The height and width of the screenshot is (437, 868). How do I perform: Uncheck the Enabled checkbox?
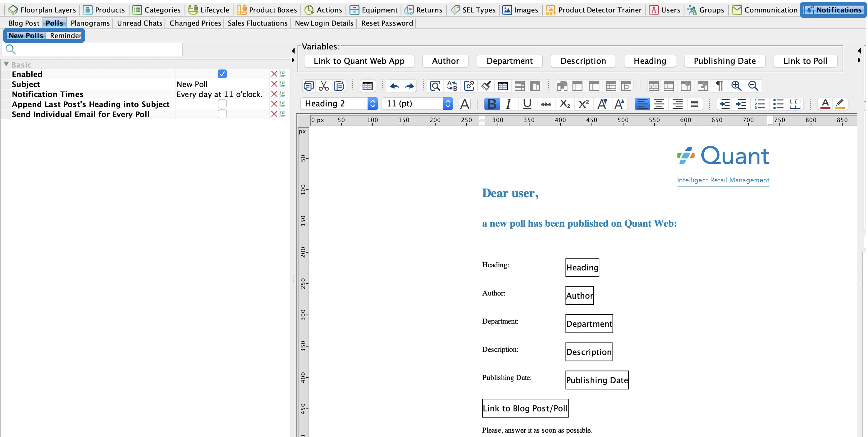tap(222, 74)
